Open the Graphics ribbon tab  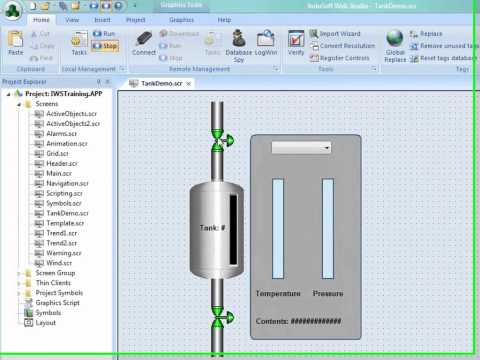(182, 20)
